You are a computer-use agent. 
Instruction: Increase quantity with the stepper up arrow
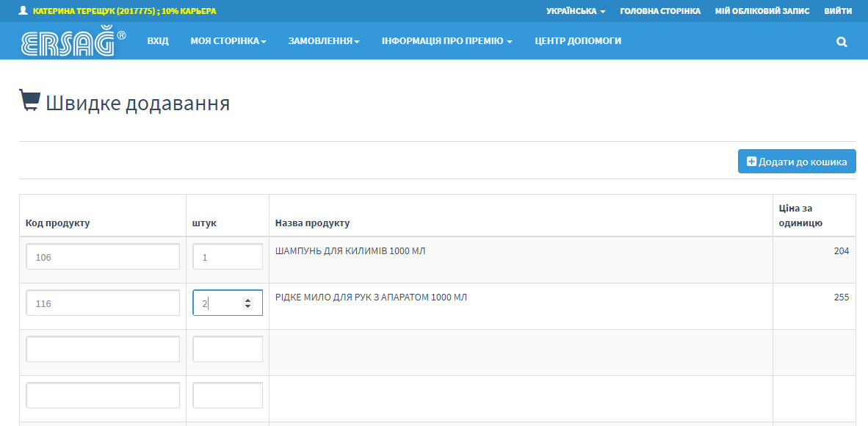click(x=247, y=300)
